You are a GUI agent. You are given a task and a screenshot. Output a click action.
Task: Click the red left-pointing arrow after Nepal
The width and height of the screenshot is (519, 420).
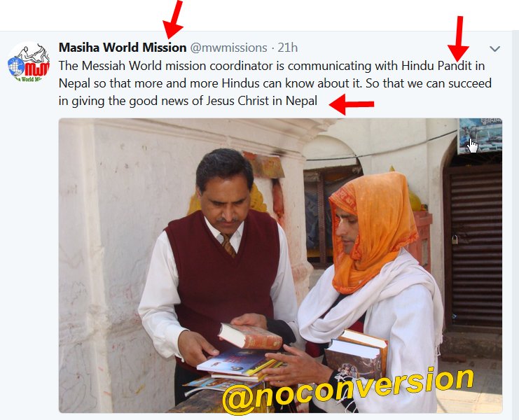coord(352,104)
